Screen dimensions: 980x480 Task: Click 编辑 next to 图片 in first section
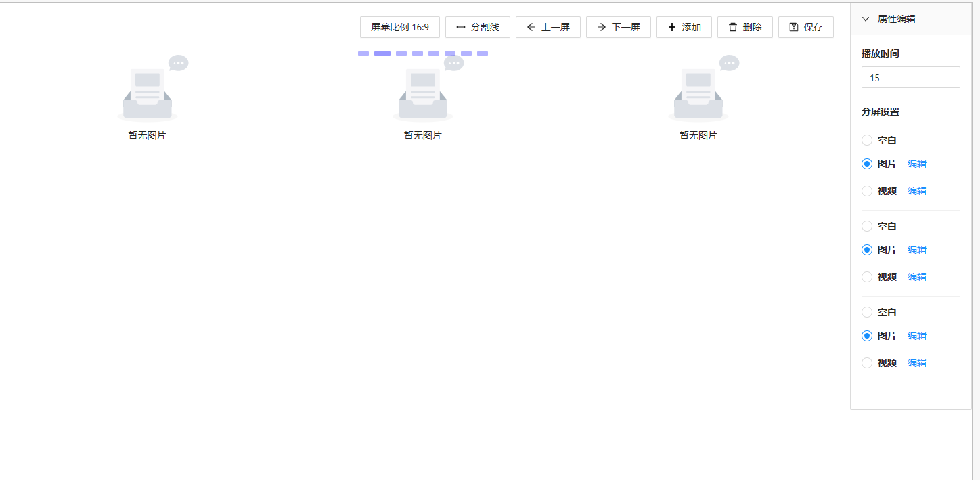click(x=917, y=163)
